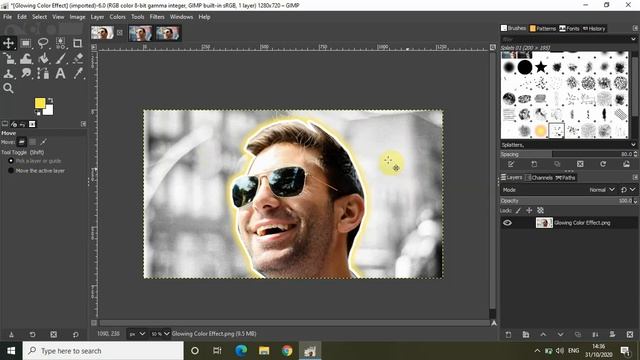Create a new layer from layers panel bottom
Screen dimensions: 640x360
508,335
